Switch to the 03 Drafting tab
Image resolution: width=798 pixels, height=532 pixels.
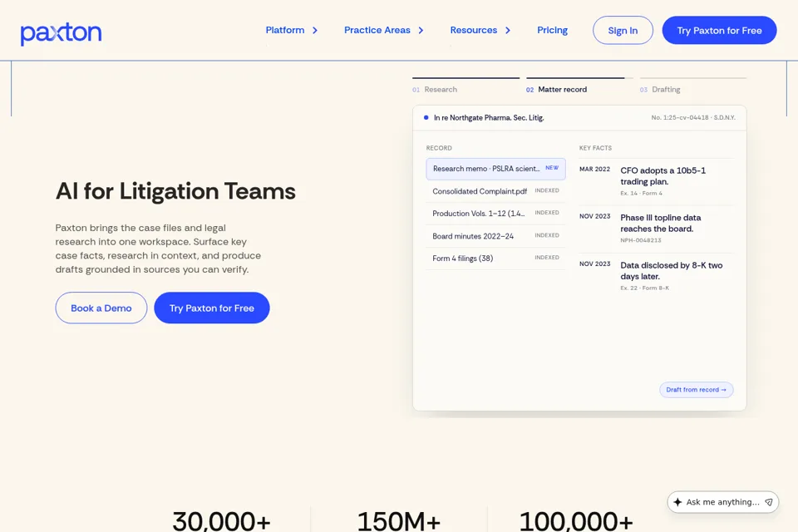tap(693, 86)
